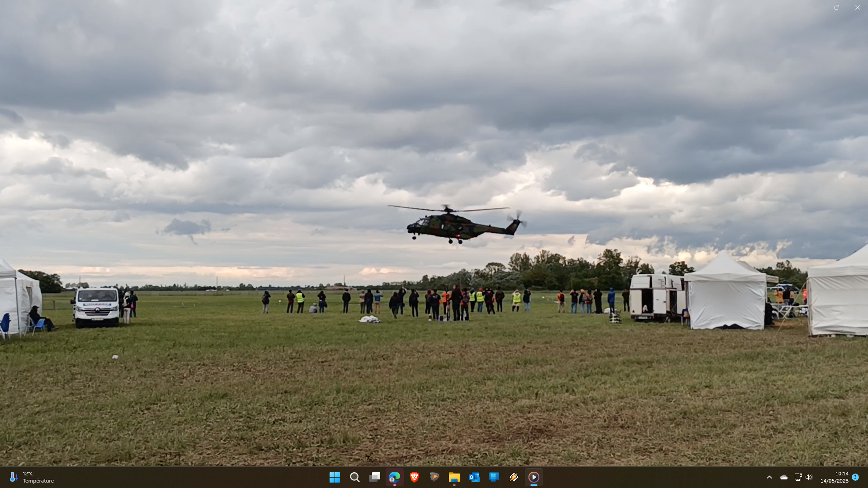Viewport: 868px width, 488px height.
Task: Open taskbar Search
Action: [x=355, y=477]
